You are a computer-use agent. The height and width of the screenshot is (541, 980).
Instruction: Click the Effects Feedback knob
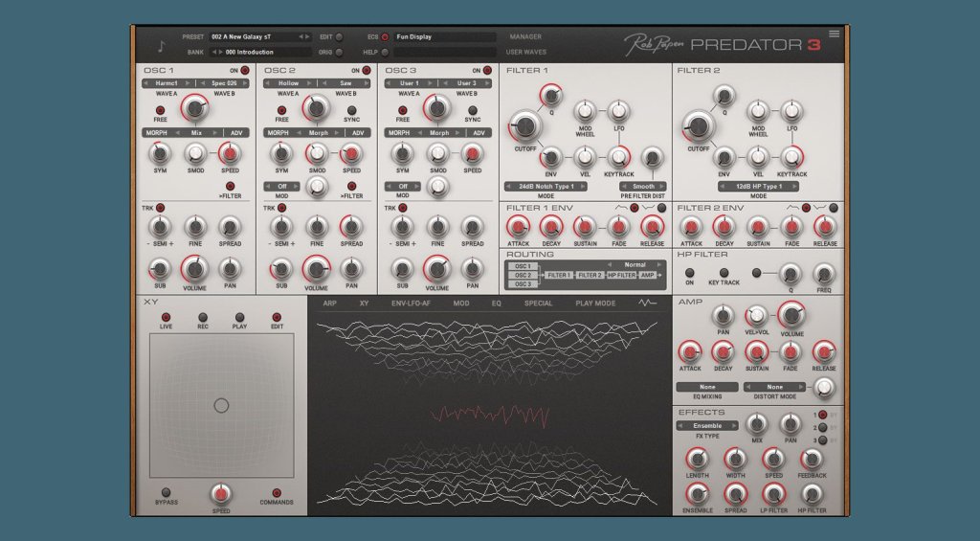tap(812, 459)
